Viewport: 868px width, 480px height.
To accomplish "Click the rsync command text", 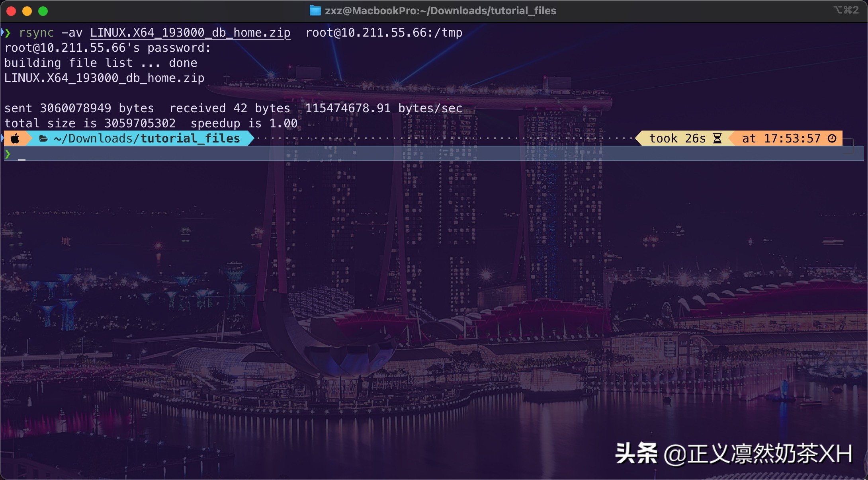I will [36, 33].
